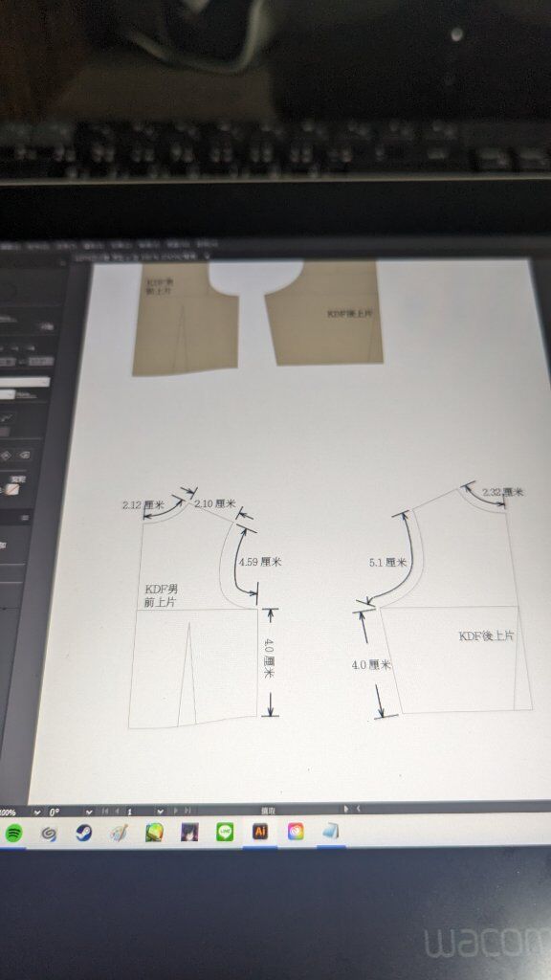Open Spotify from the taskbar

pyautogui.click(x=13, y=833)
